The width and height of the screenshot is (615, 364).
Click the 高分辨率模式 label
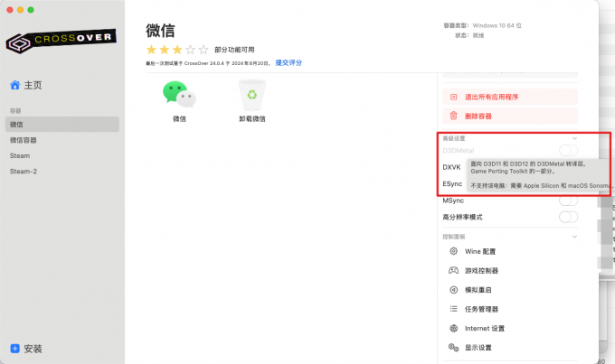[462, 217]
